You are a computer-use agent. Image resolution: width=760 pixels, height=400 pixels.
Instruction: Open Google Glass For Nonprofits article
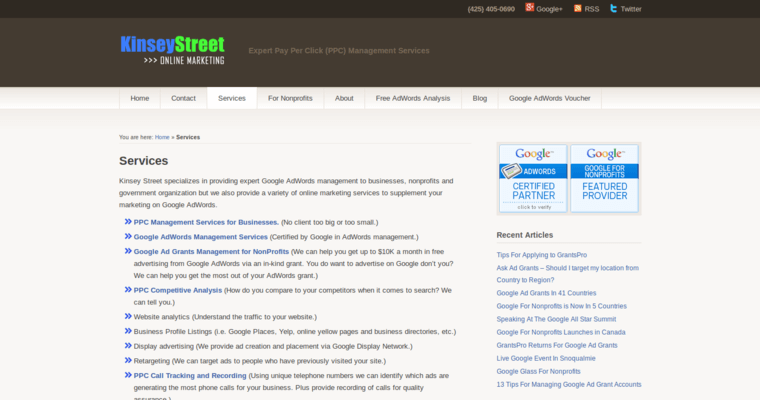[x=538, y=371]
